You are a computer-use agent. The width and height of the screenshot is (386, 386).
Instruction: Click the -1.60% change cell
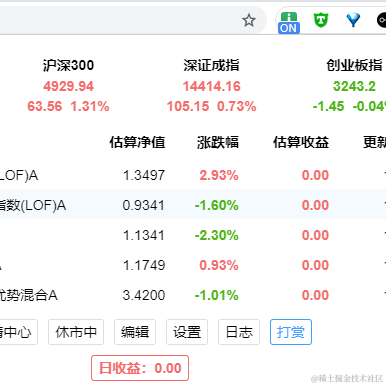(x=217, y=205)
